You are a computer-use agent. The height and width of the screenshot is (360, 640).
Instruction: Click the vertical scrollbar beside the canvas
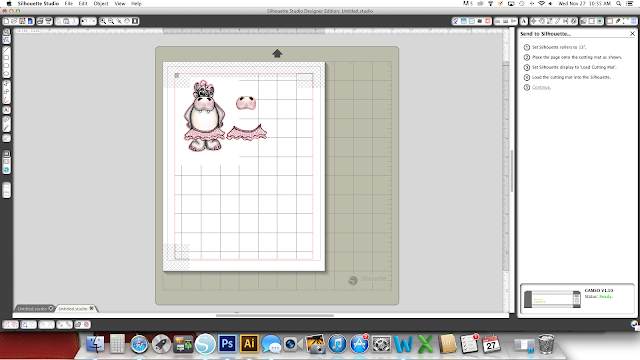(512, 171)
